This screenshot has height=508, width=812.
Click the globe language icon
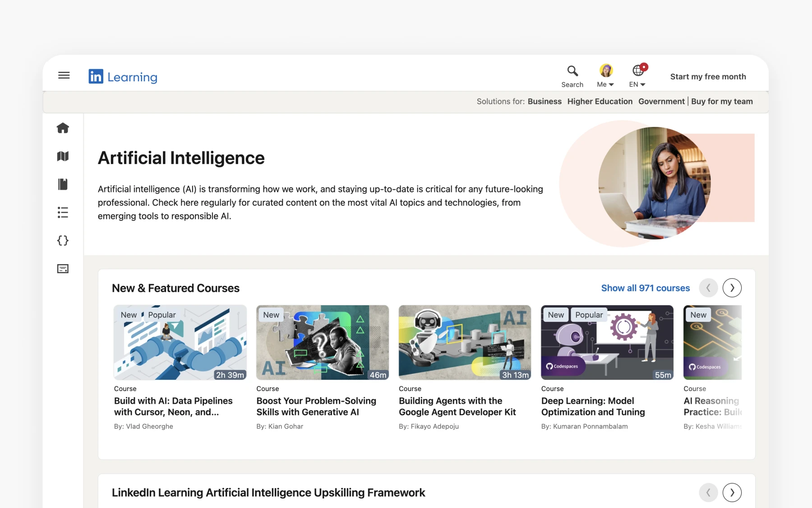tap(638, 70)
